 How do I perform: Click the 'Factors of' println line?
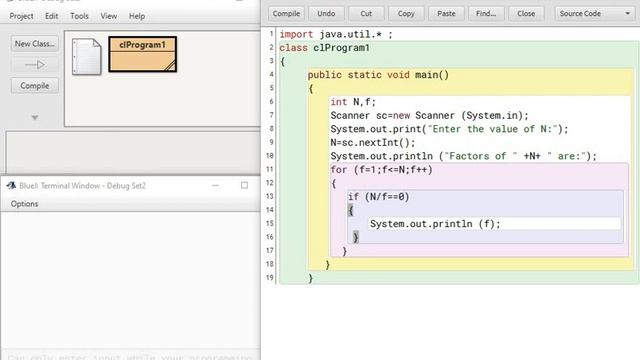[463, 156]
